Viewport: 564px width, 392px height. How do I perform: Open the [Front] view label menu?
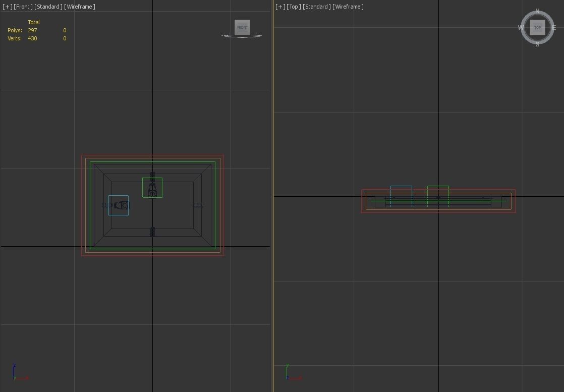(x=23, y=7)
